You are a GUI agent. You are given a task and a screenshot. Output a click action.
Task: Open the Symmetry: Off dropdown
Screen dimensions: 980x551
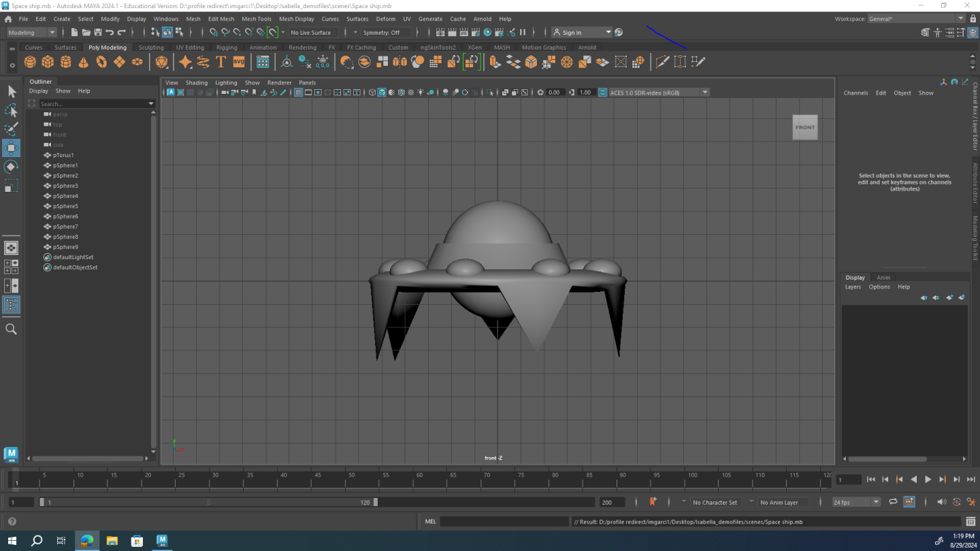point(385,33)
